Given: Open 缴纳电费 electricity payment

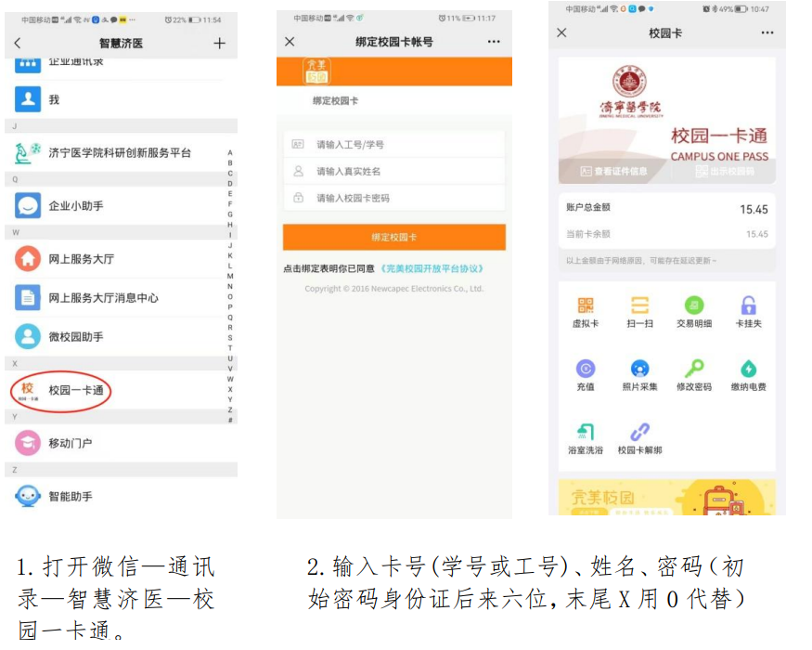Looking at the screenshot, I should click(x=748, y=370).
